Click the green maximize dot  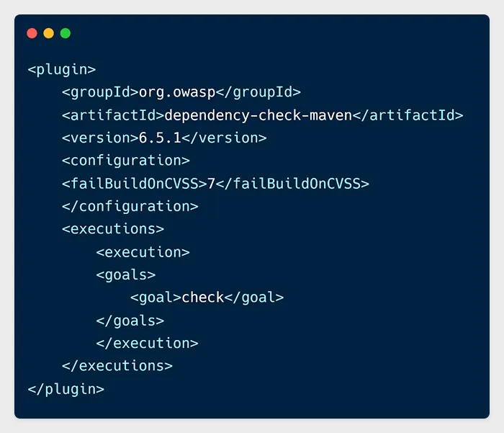pyautogui.click(x=66, y=33)
